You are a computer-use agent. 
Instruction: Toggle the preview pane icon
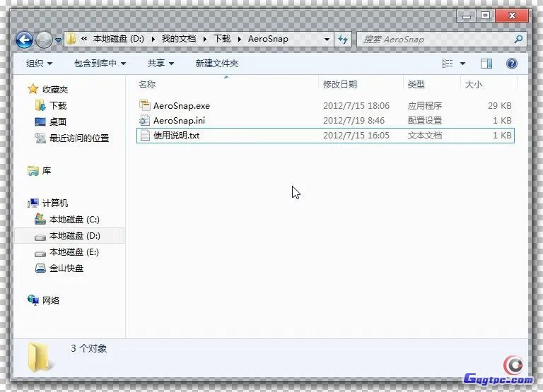click(486, 64)
